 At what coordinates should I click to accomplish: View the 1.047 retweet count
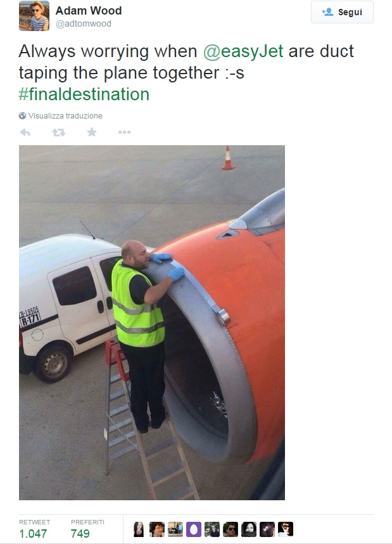[34, 534]
